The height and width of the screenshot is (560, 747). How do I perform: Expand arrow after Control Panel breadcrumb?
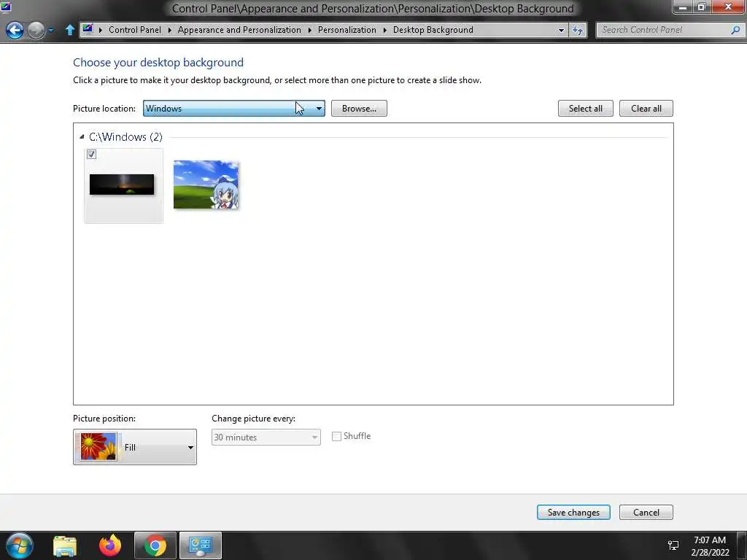[x=169, y=30]
